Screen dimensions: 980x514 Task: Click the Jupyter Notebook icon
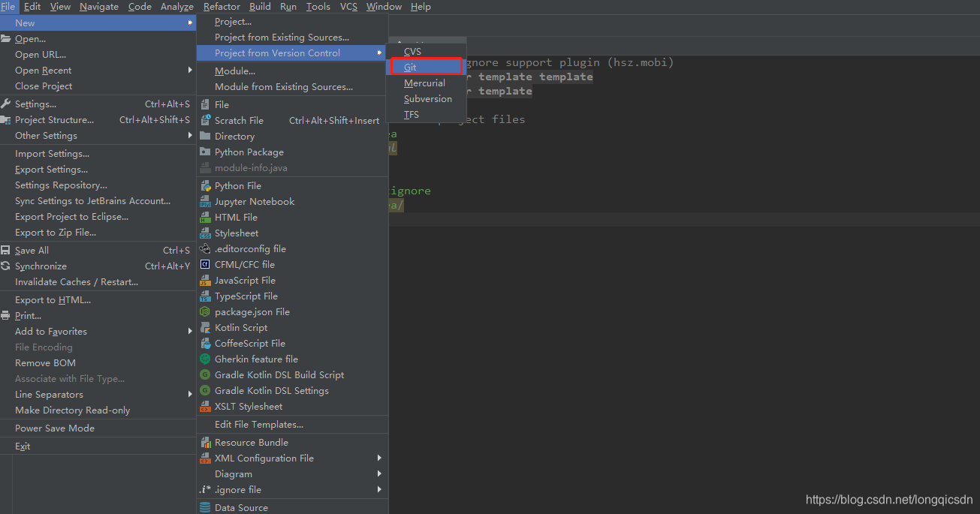[x=205, y=202]
